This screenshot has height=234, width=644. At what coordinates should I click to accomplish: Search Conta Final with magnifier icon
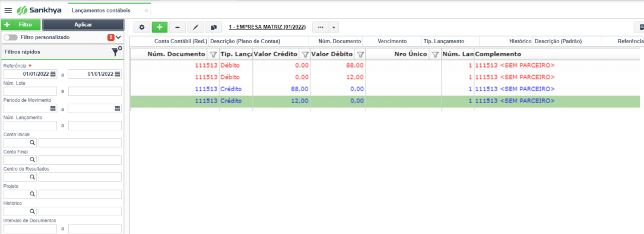click(32, 160)
